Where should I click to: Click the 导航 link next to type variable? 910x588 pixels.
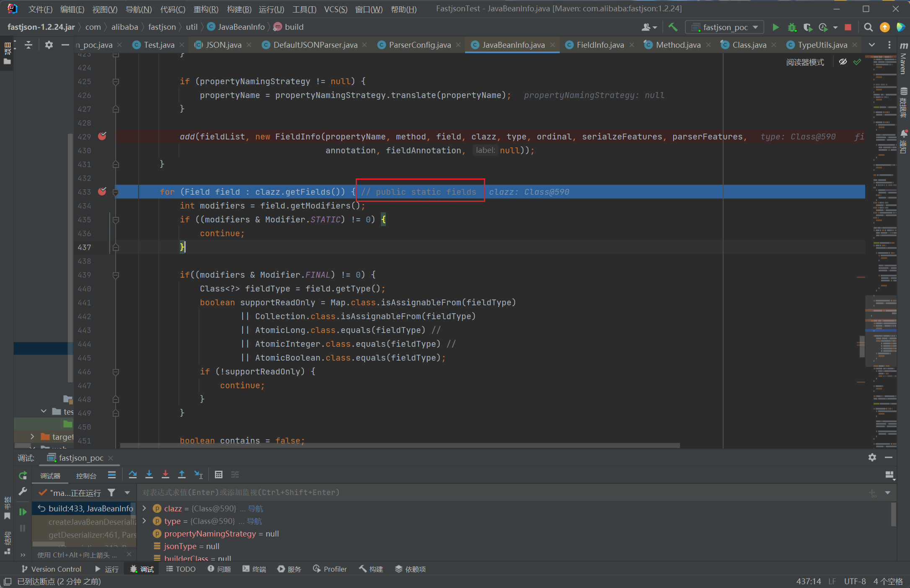(254, 521)
